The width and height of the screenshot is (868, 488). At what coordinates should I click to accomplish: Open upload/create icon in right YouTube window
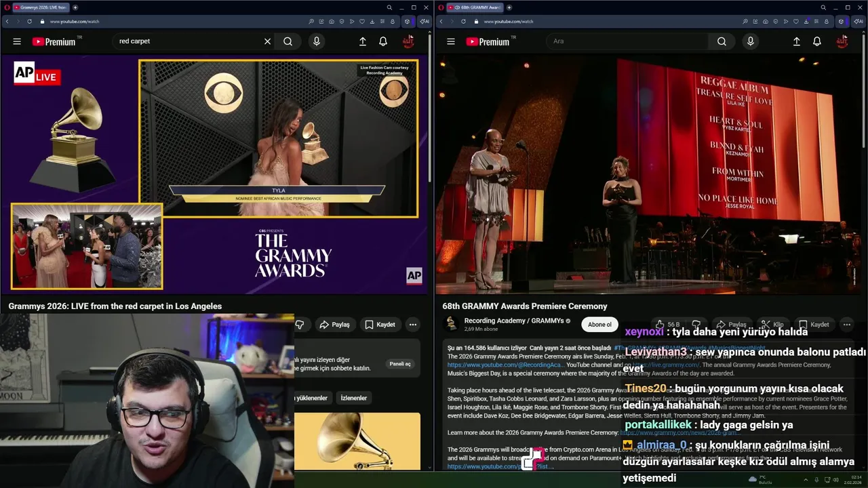click(797, 41)
